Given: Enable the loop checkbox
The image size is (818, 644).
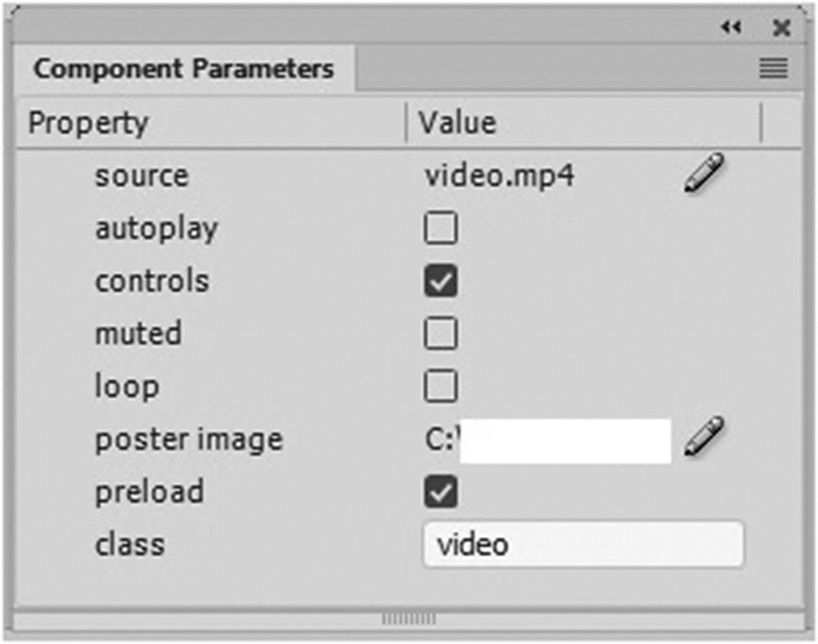Looking at the screenshot, I should [x=441, y=386].
